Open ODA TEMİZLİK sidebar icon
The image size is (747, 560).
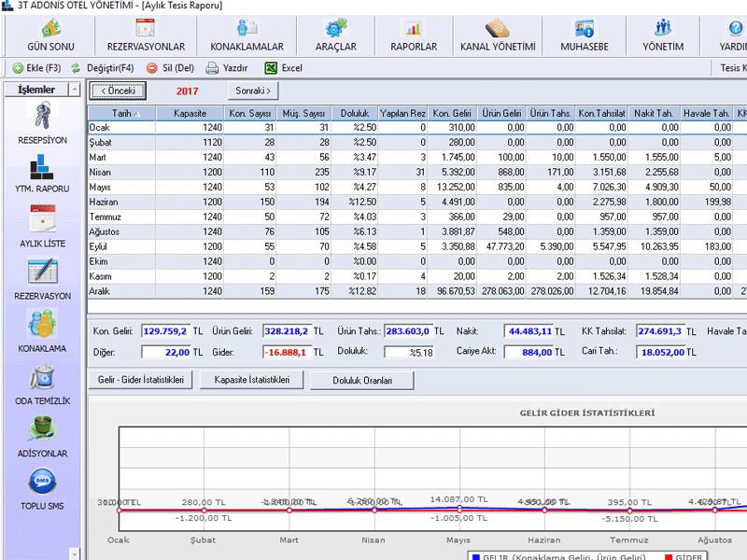42,377
